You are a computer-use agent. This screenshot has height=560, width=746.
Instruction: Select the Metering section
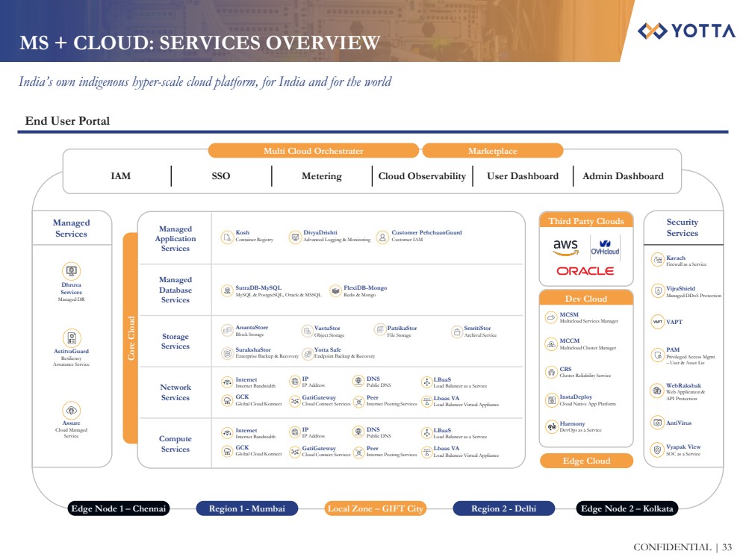[321, 176]
